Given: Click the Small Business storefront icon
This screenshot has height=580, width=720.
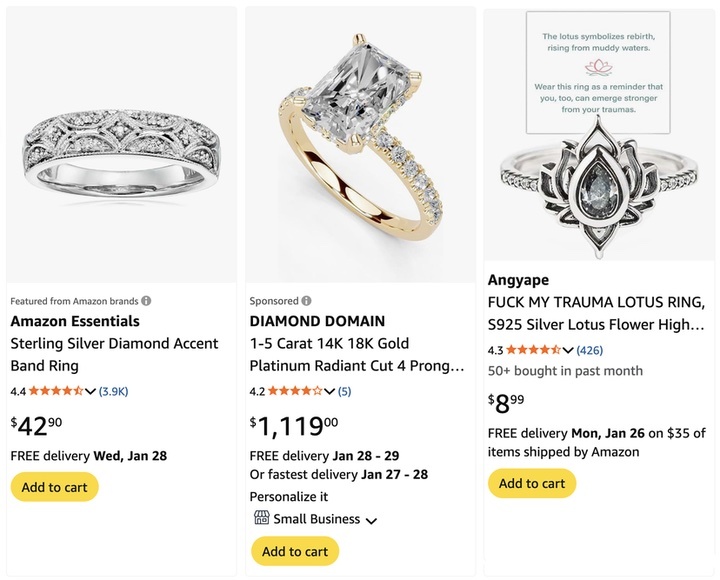Looking at the screenshot, I should coord(262,519).
